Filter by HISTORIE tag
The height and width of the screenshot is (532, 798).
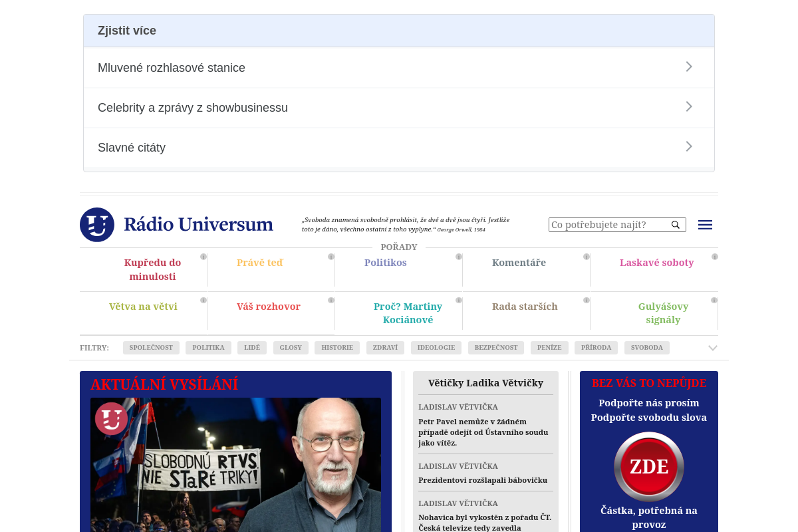337,348
